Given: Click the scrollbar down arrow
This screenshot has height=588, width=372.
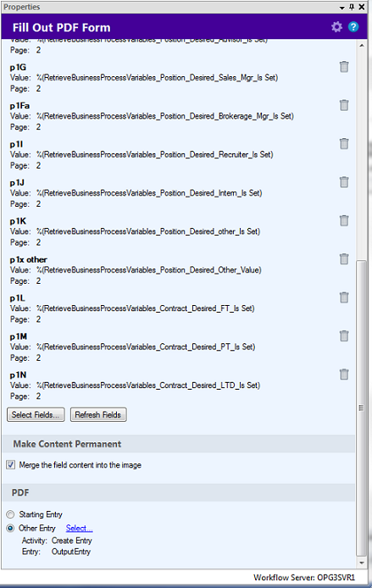Looking at the screenshot, I should (362, 563).
